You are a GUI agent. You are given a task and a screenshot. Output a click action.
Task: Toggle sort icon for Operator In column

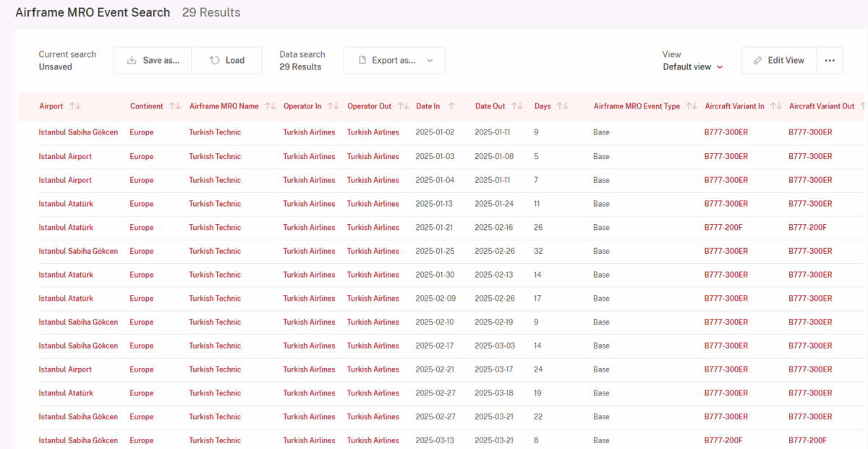click(x=333, y=106)
